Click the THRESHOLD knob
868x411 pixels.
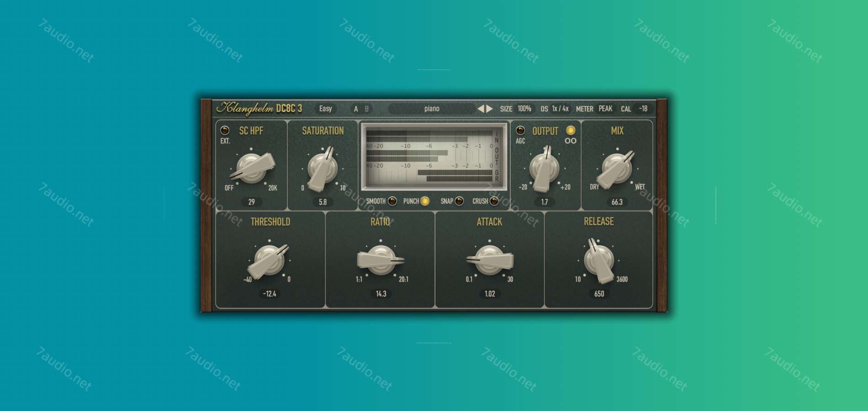[x=270, y=260]
